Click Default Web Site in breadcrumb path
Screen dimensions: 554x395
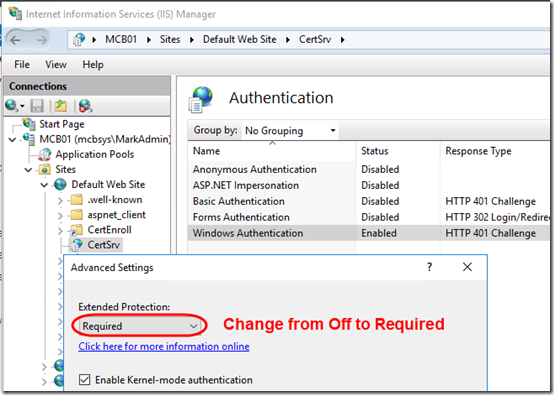coord(240,39)
